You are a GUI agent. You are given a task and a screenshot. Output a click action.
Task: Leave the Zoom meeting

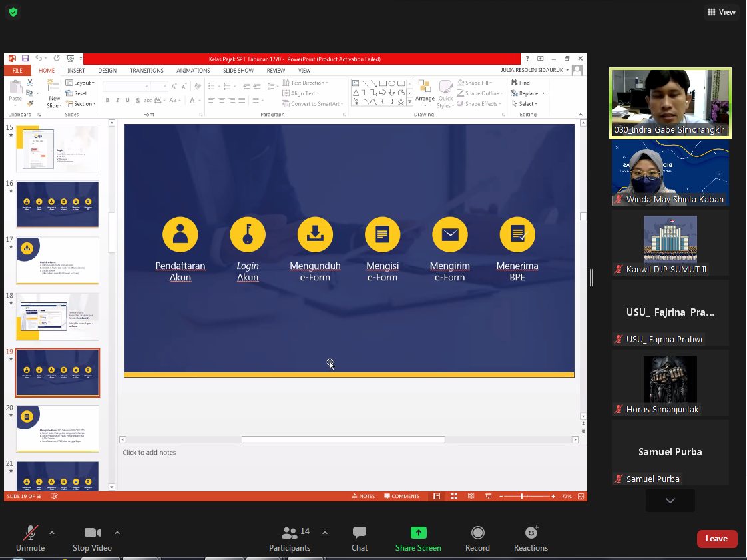[x=716, y=539]
